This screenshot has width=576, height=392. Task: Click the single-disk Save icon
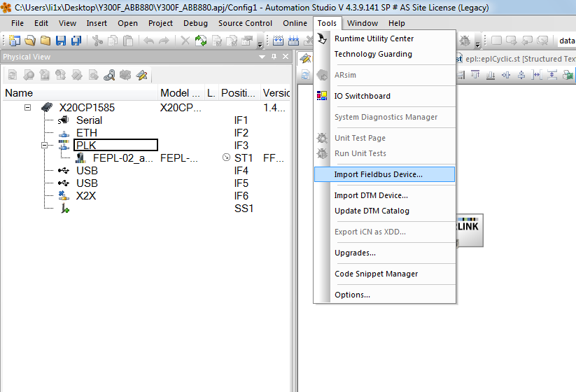tap(61, 41)
